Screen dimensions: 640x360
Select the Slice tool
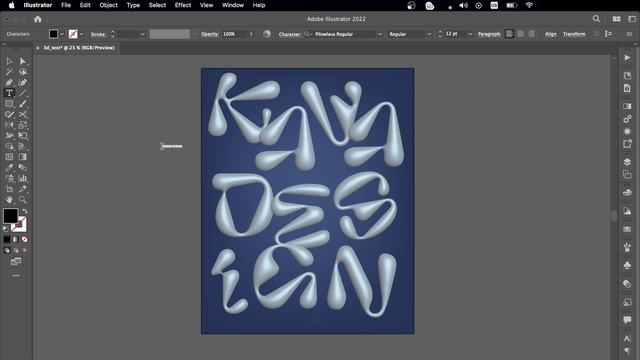[x=23, y=189]
